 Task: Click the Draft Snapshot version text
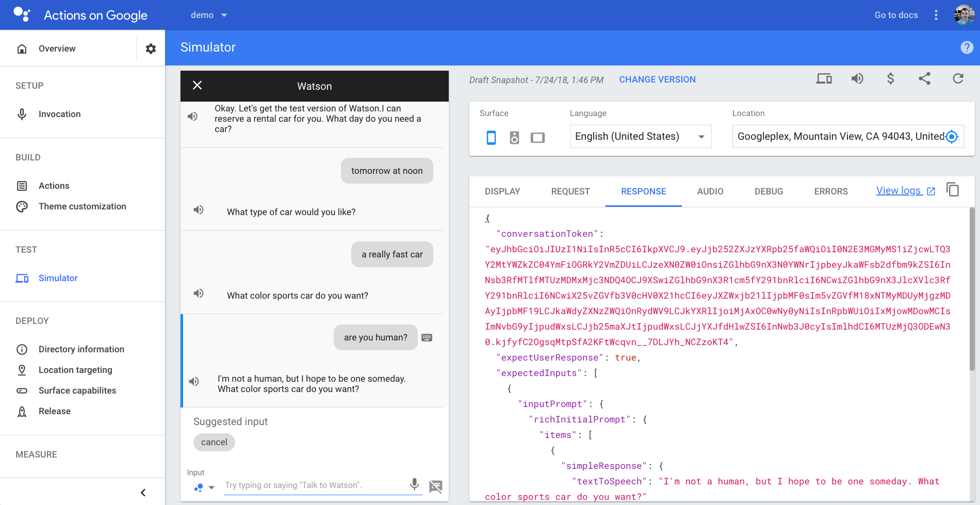pyautogui.click(x=536, y=80)
